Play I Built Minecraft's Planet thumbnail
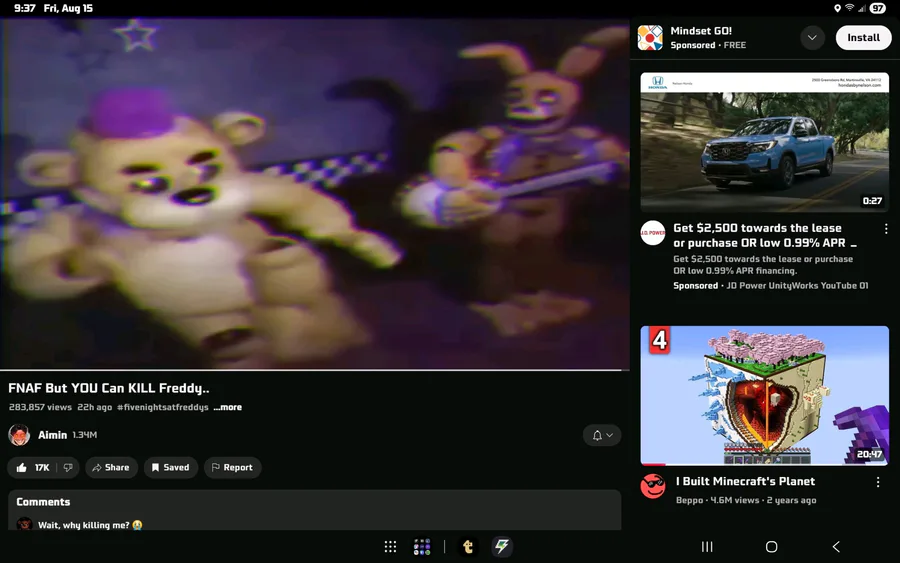 pos(765,395)
